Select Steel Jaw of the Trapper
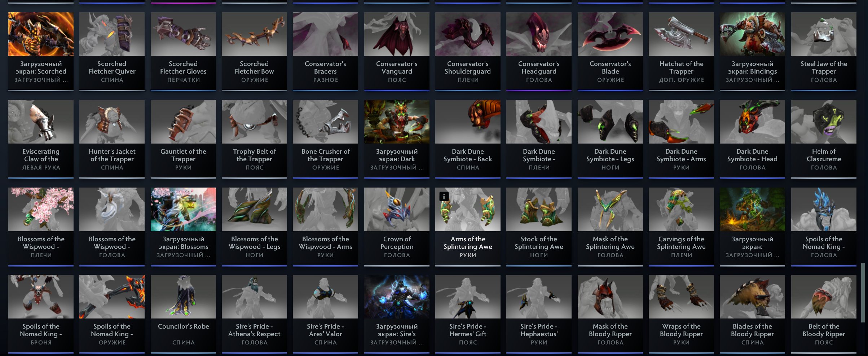The image size is (868, 356). click(x=824, y=51)
